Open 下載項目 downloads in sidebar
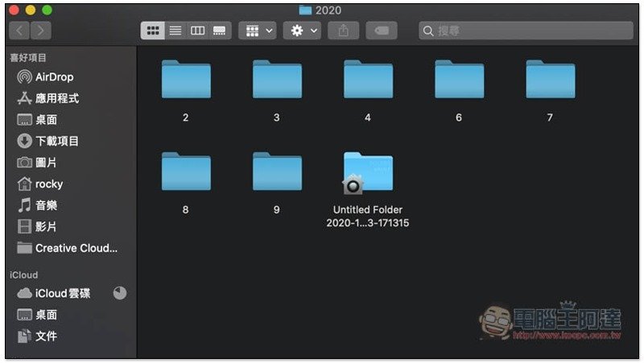Image resolution: width=644 pixels, height=363 pixels. click(x=56, y=141)
